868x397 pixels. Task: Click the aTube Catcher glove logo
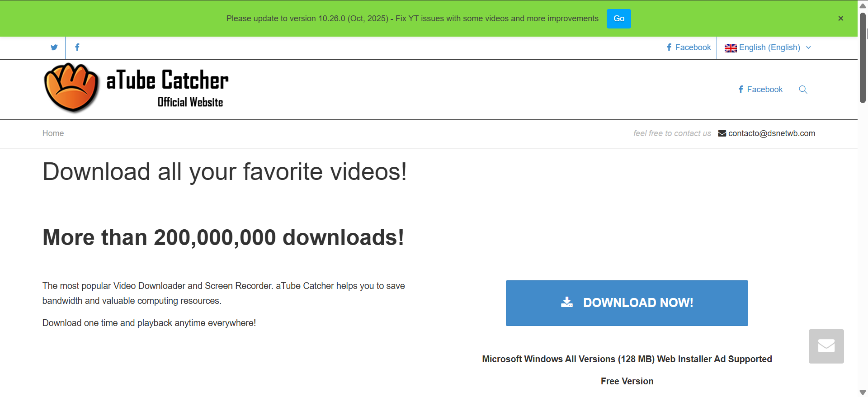[x=71, y=87]
